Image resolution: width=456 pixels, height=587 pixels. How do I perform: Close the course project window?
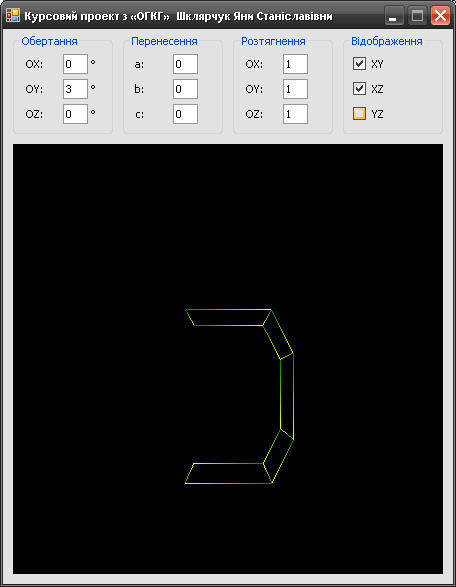[440, 16]
